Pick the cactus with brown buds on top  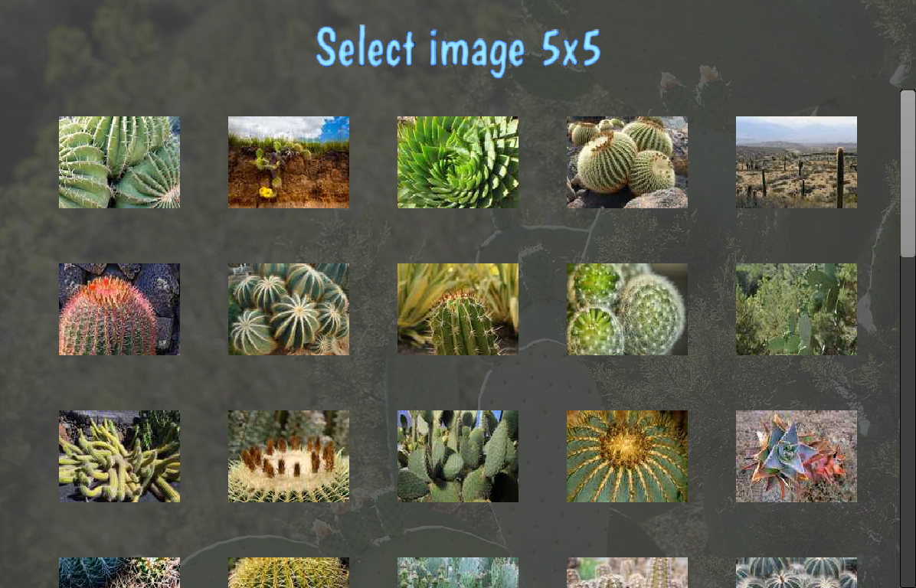[289, 456]
